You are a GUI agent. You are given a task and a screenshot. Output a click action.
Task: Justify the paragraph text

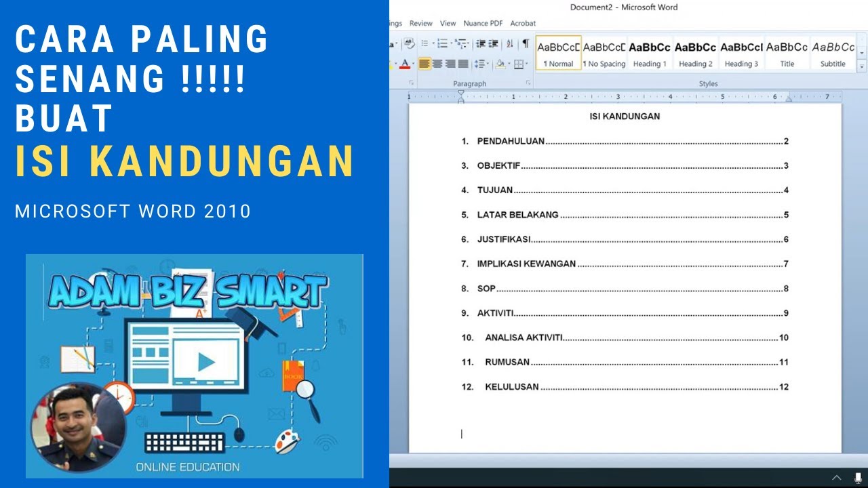(463, 64)
